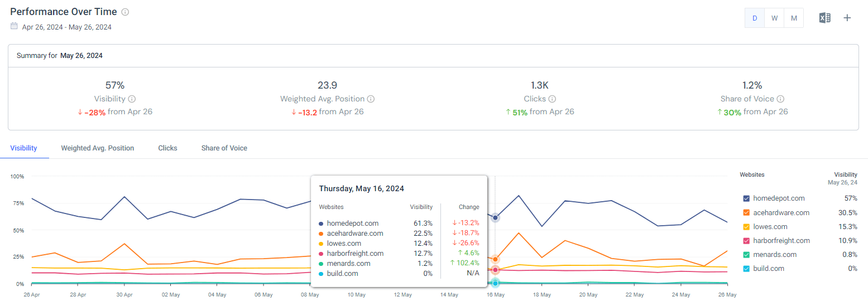868x306 pixels.
Task: Select the Share of Voice tab
Action: pyautogui.click(x=224, y=148)
